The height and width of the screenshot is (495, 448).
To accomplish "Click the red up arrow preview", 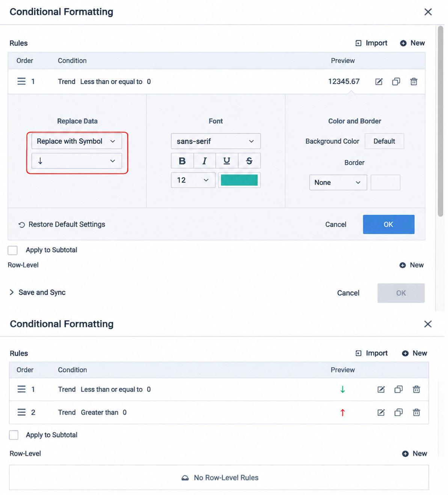I will (x=342, y=412).
